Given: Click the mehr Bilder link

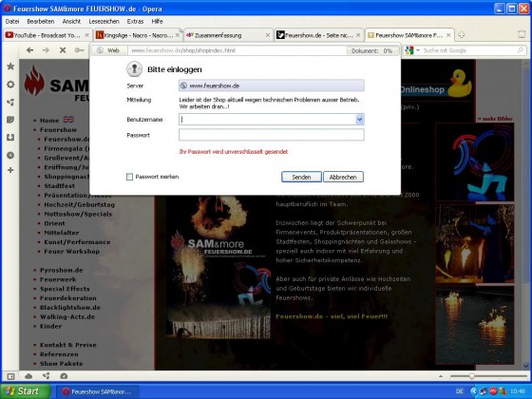Looking at the screenshot, I should [x=495, y=119].
